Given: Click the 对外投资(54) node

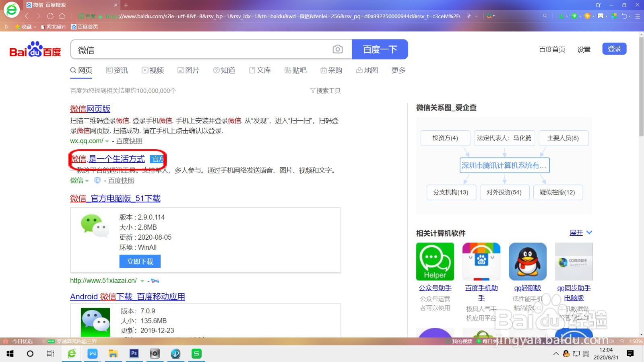Looking at the screenshot, I should 504,192.
